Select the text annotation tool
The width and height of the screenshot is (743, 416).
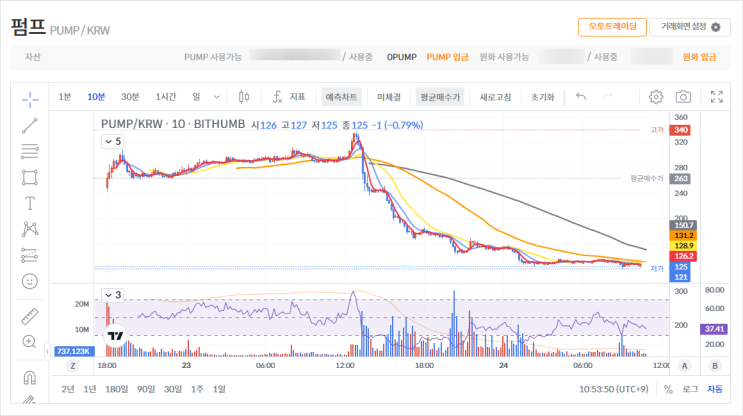tap(30, 203)
